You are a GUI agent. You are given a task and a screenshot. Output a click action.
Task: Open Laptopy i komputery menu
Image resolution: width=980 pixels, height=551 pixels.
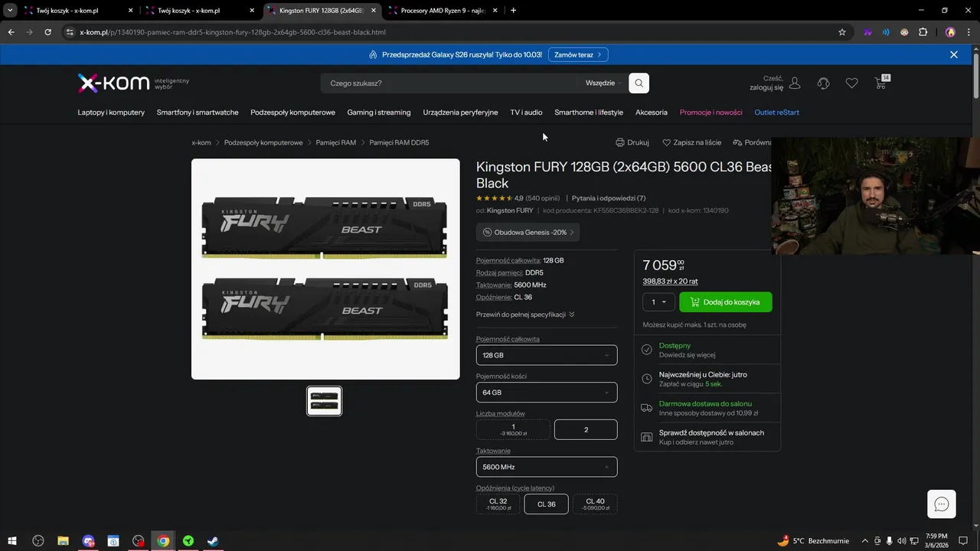[111, 112]
